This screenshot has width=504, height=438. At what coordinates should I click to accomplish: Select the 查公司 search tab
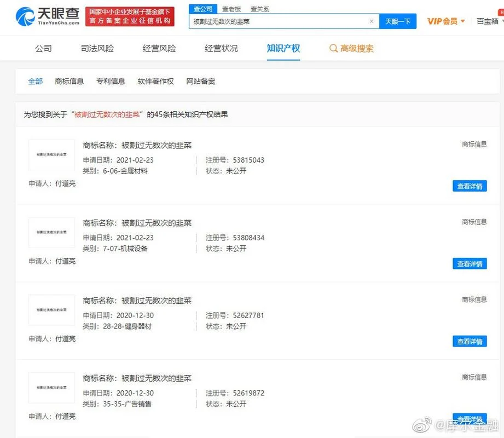(x=203, y=9)
